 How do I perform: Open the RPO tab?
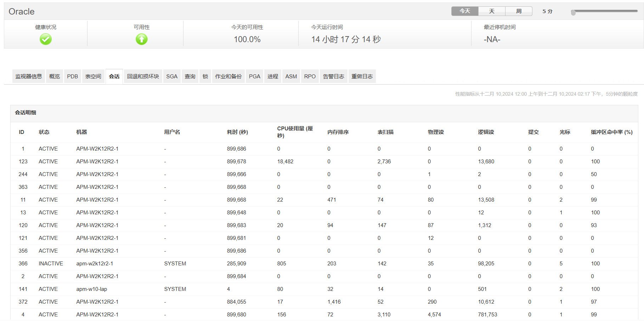coord(310,77)
